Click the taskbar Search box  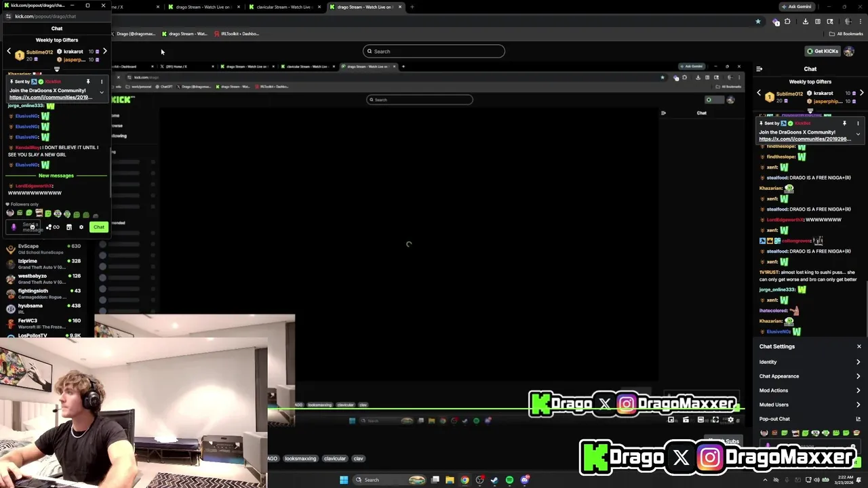pos(389,480)
